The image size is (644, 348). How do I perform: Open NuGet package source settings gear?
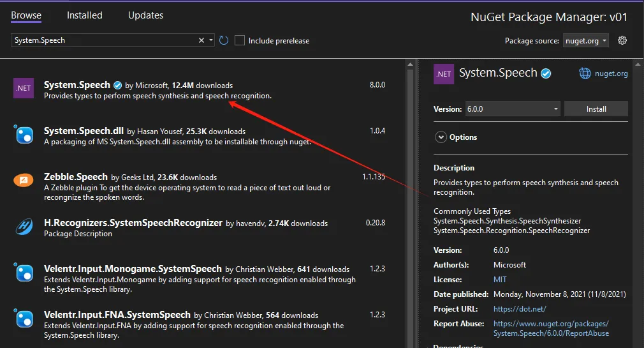(x=622, y=40)
